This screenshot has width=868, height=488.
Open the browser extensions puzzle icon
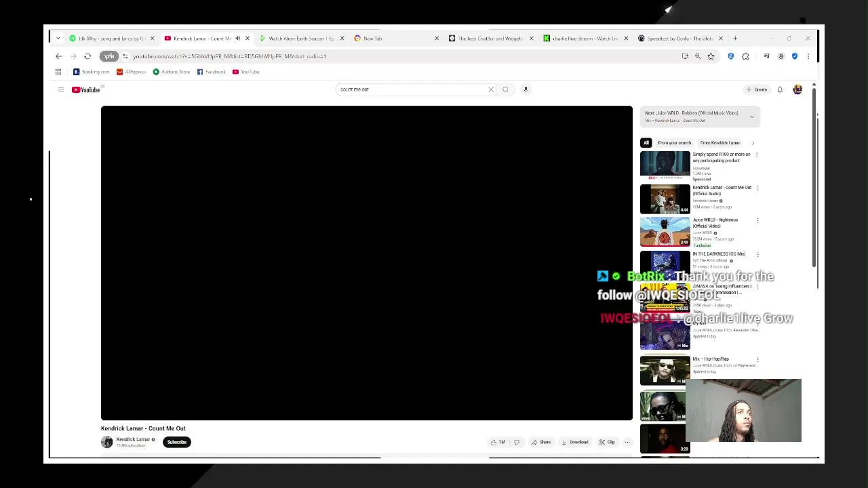point(745,56)
